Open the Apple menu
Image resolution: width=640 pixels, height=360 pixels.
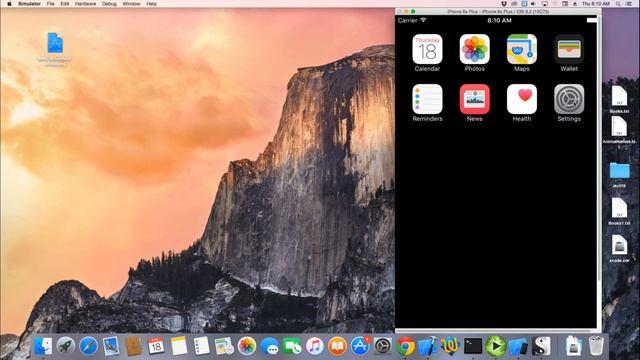9,4
